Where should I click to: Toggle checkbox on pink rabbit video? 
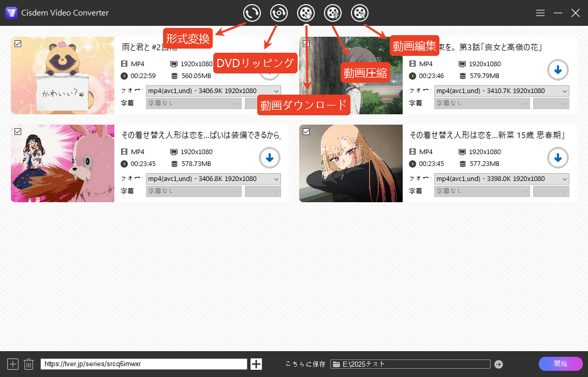18,132
